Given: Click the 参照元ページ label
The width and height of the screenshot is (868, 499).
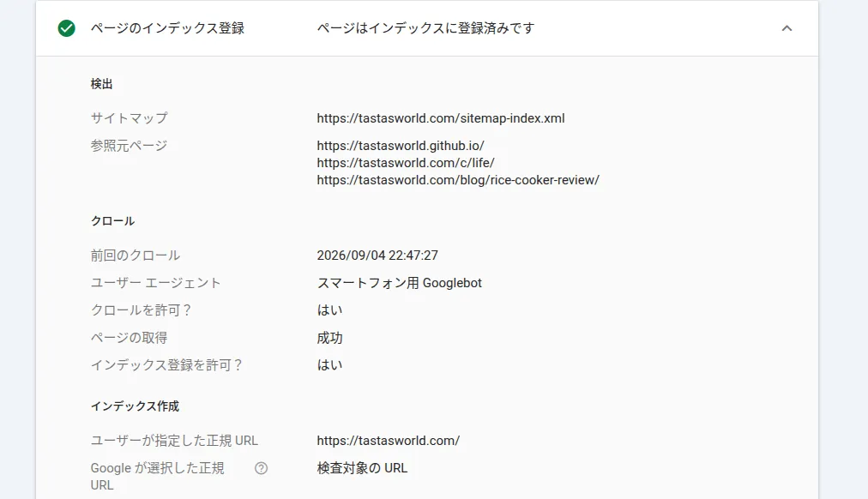Looking at the screenshot, I should point(129,146).
